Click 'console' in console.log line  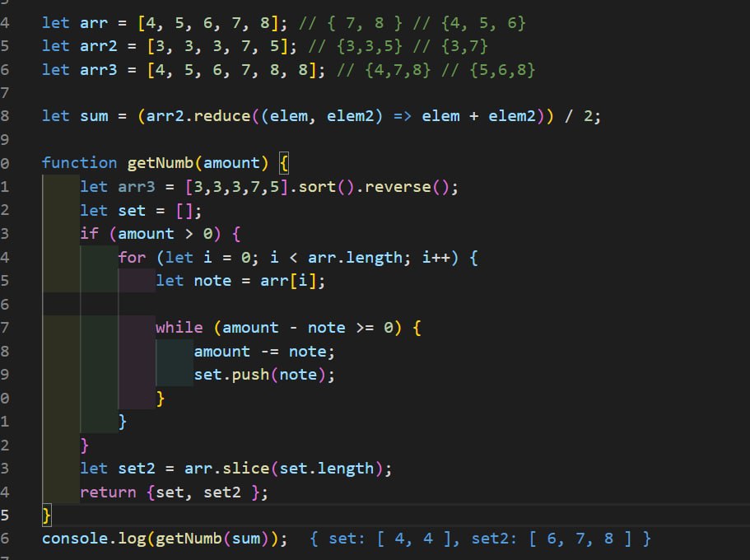[75, 539]
